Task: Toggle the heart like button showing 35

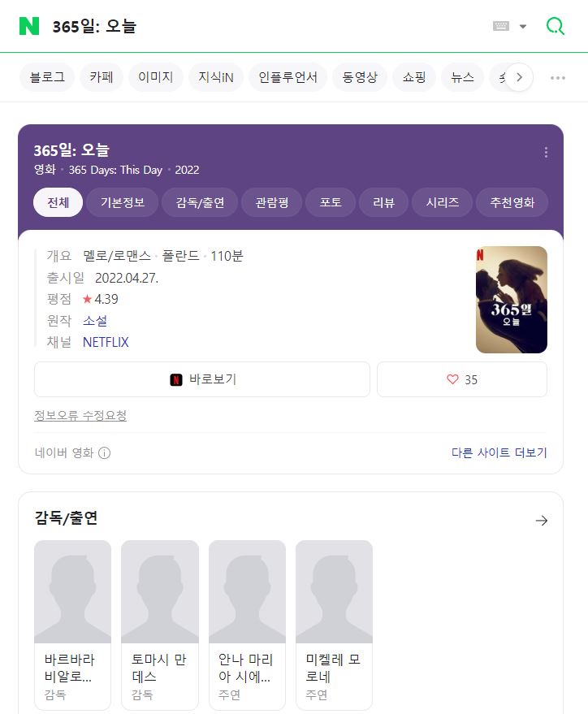Action: pos(461,379)
